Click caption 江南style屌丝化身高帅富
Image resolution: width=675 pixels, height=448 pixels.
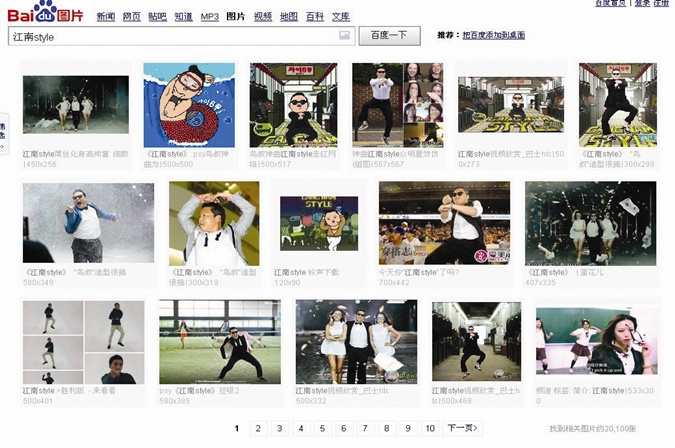click(x=75, y=154)
